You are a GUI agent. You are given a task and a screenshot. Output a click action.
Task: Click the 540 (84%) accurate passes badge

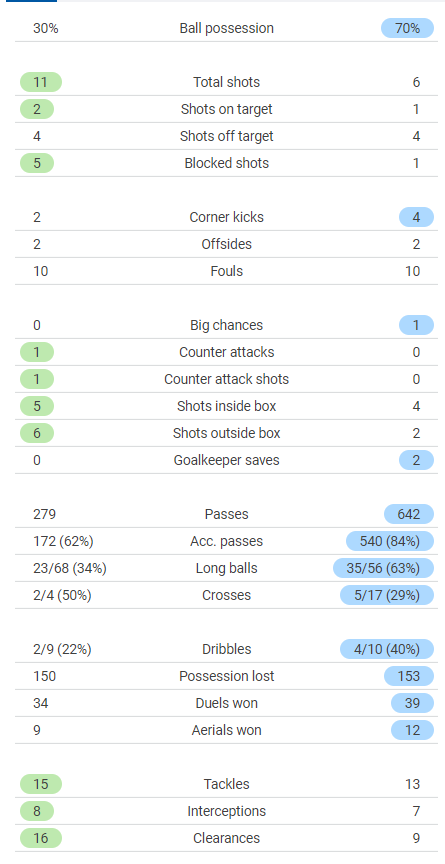[389, 541]
